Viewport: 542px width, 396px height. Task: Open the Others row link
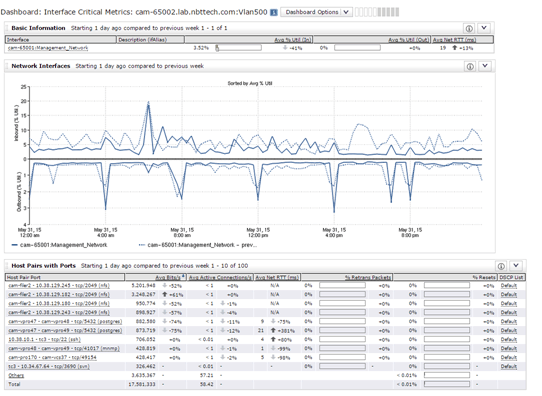pyautogui.click(x=16, y=376)
